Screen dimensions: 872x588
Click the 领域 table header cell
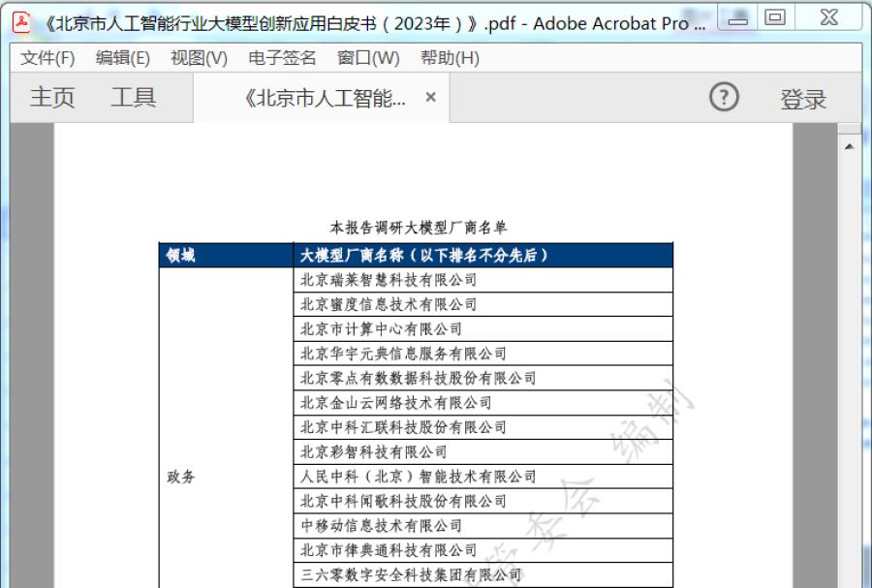[181, 256]
